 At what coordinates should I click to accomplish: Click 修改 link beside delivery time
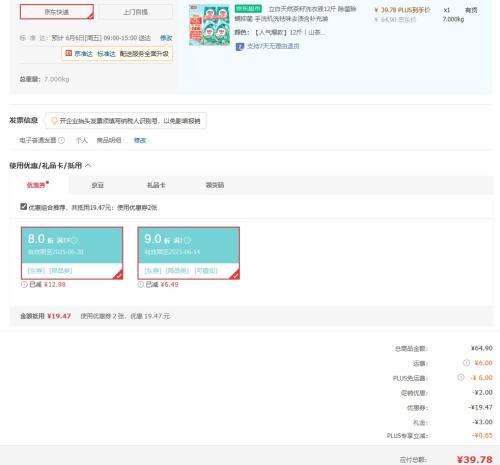coord(166,38)
